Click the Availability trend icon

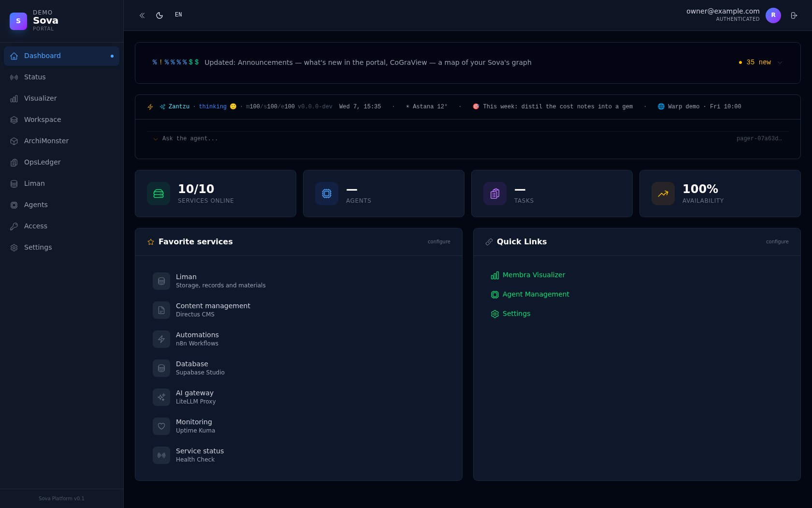[663, 194]
